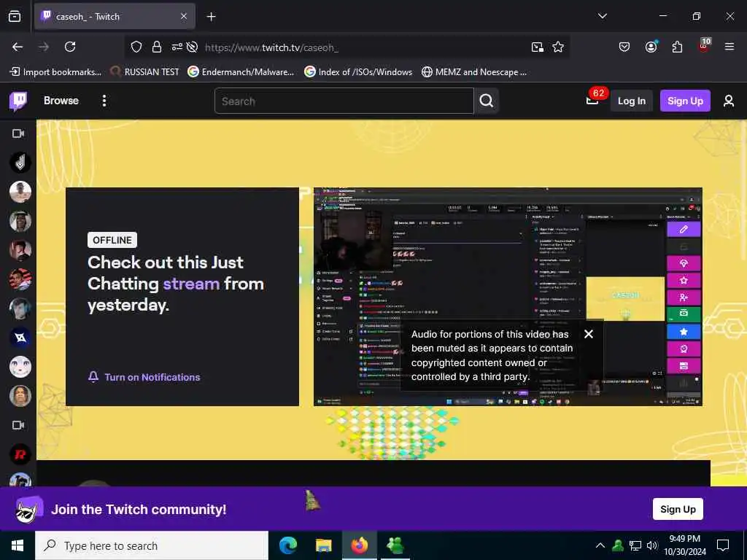Image resolution: width=747 pixels, height=560 pixels.
Task: Dismiss the muted audio notice
Action: pyautogui.click(x=589, y=334)
